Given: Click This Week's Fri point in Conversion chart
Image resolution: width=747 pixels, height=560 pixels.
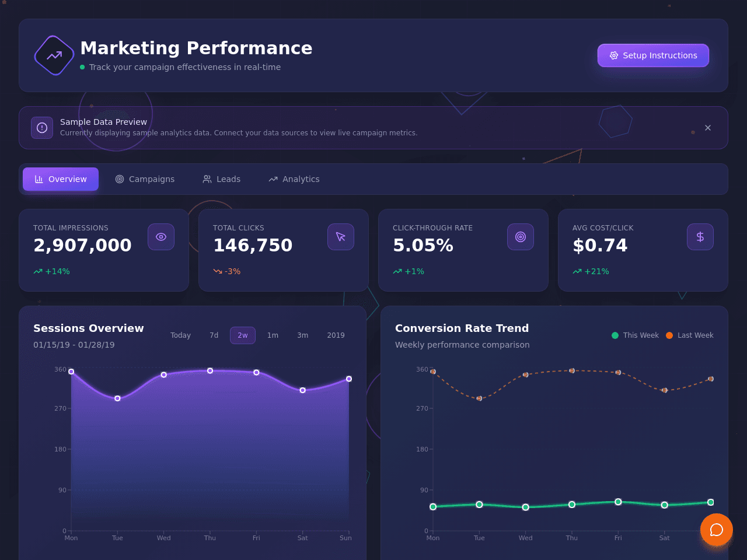Looking at the screenshot, I should click(618, 502).
